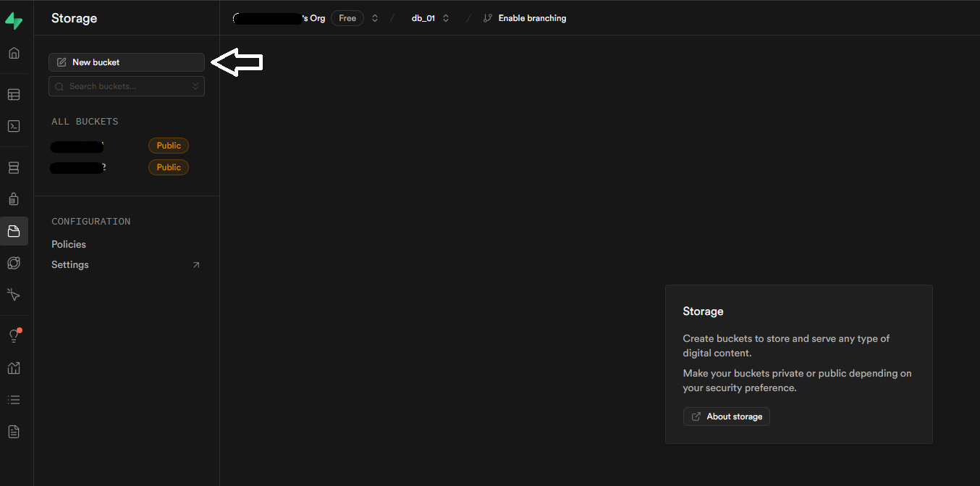This screenshot has width=980, height=486.
Task: Expand the db_01 project selector
Action: 446,17
